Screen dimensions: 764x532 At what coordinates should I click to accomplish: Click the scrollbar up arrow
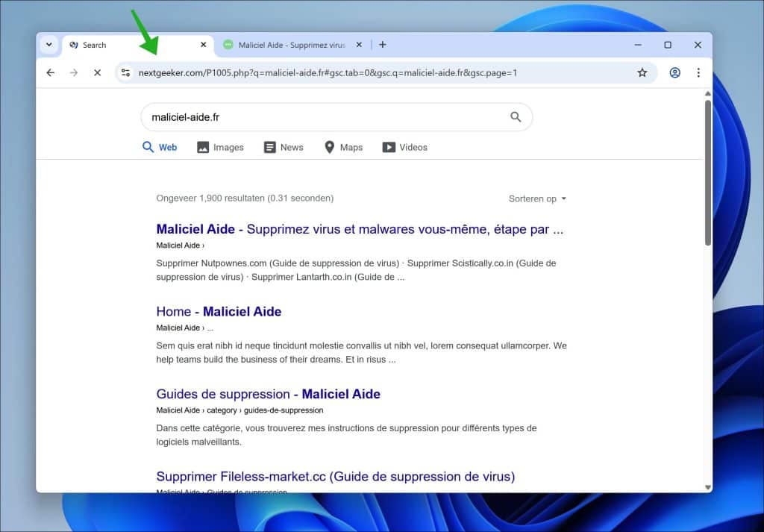click(707, 93)
